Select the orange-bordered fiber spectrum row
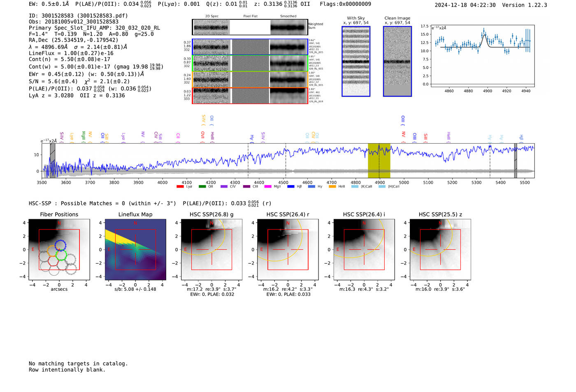This screenshot has height=392, width=576. pos(250,79)
